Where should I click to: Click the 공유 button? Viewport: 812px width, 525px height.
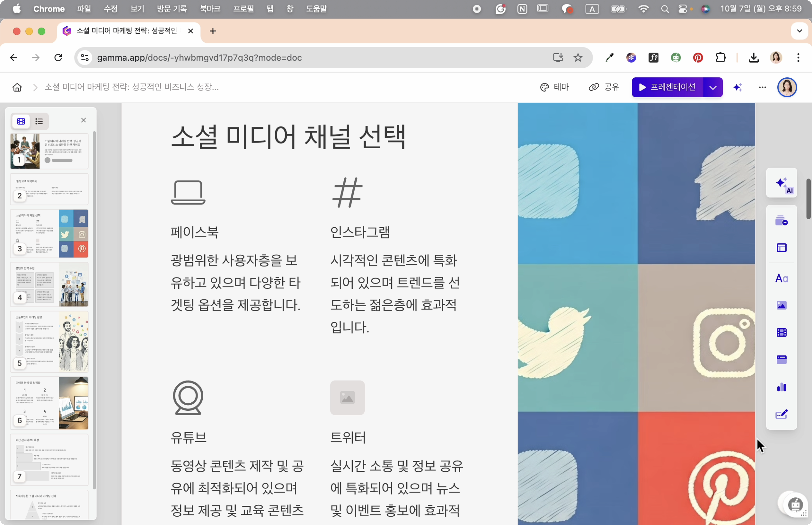[604, 87]
